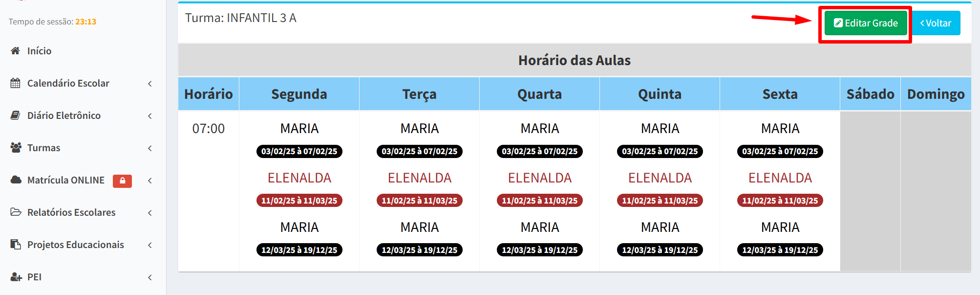This screenshot has width=980, height=295.
Task: Expand the Relatórios Escolares chevron
Action: click(x=150, y=213)
